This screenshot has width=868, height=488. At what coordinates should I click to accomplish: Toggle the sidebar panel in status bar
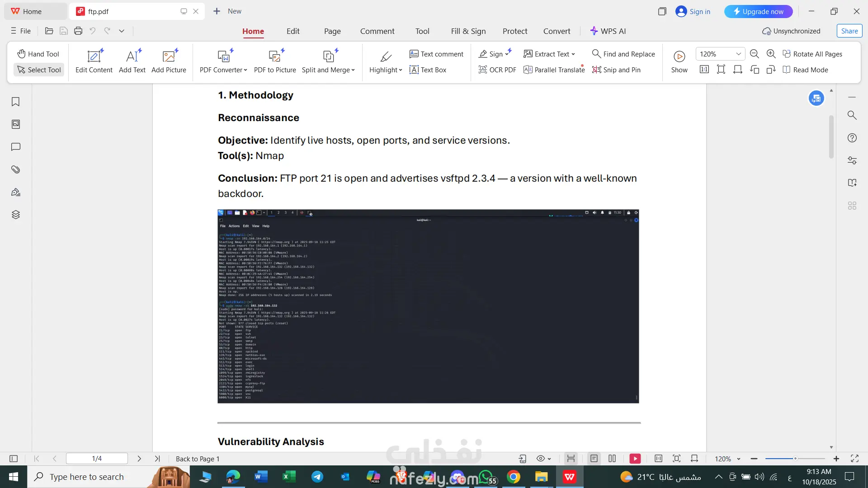[x=14, y=459]
